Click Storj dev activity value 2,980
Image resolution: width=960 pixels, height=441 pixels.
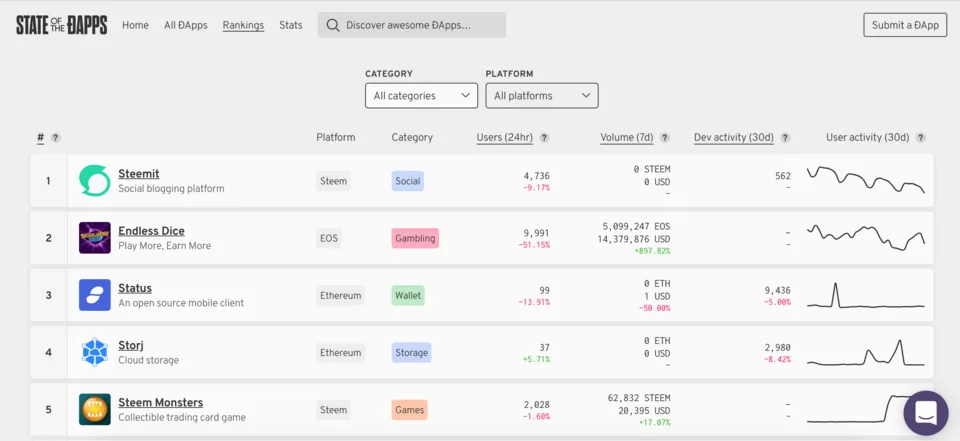(x=778, y=347)
